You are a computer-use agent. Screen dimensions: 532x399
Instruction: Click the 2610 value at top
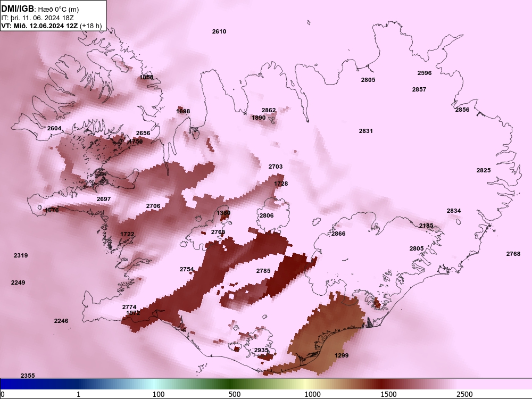point(219,31)
